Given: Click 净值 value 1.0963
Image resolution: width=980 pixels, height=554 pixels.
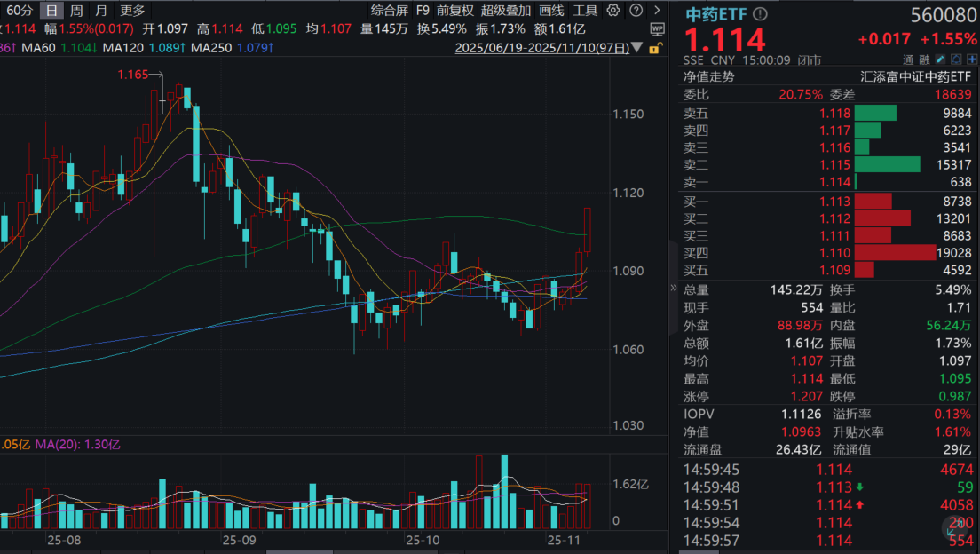Looking at the screenshot, I should tap(802, 432).
